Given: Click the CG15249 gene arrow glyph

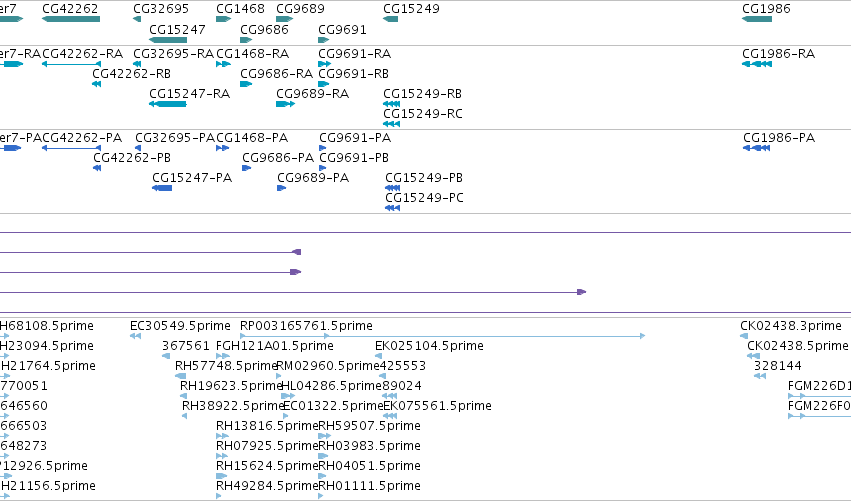Looking at the screenshot, I should pos(390,19).
